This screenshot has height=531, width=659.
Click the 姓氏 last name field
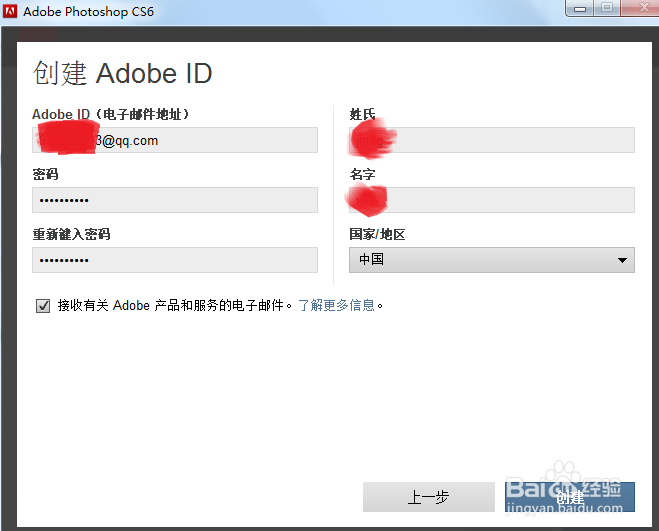[x=492, y=140]
